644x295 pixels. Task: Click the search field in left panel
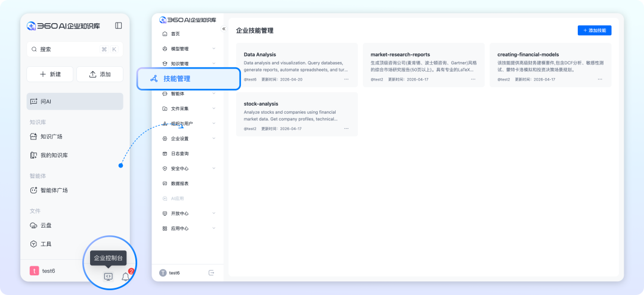[75, 49]
